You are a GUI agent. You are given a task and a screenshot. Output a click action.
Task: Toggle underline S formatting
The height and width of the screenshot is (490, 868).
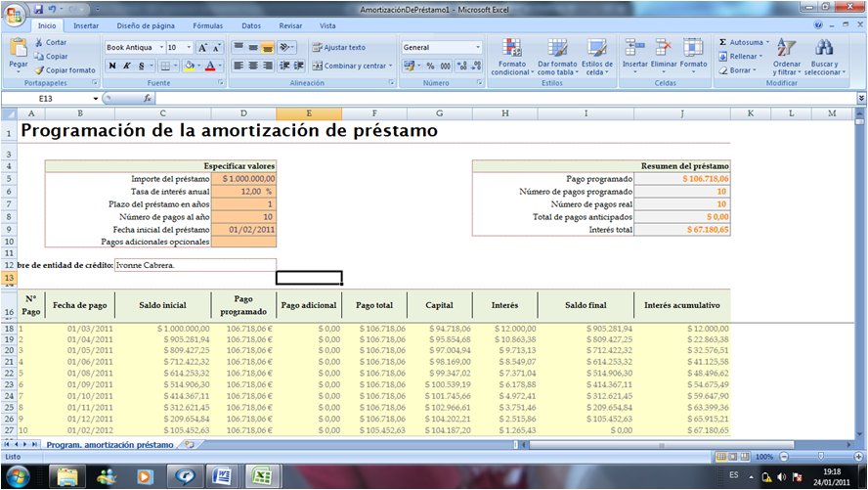coord(141,66)
